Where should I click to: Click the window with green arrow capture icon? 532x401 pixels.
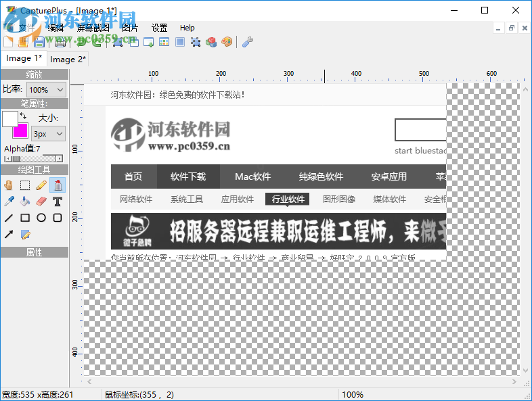click(x=149, y=42)
